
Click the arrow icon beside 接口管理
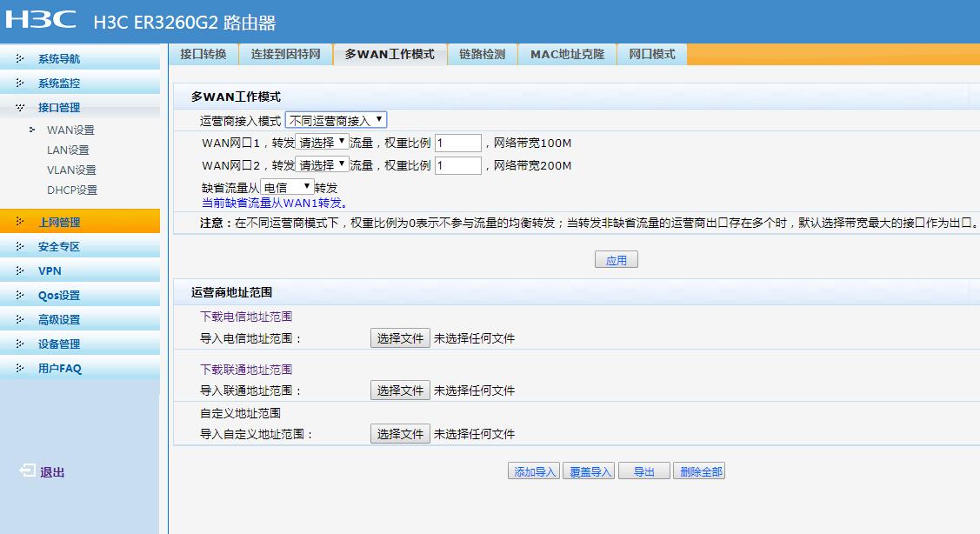click(20, 108)
